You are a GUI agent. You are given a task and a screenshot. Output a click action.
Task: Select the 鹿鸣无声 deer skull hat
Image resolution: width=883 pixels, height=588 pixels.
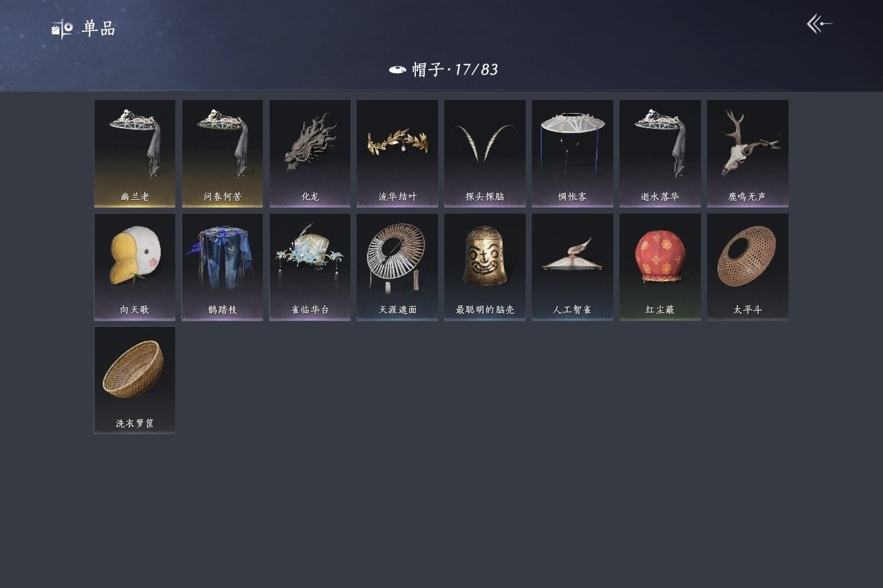748,153
